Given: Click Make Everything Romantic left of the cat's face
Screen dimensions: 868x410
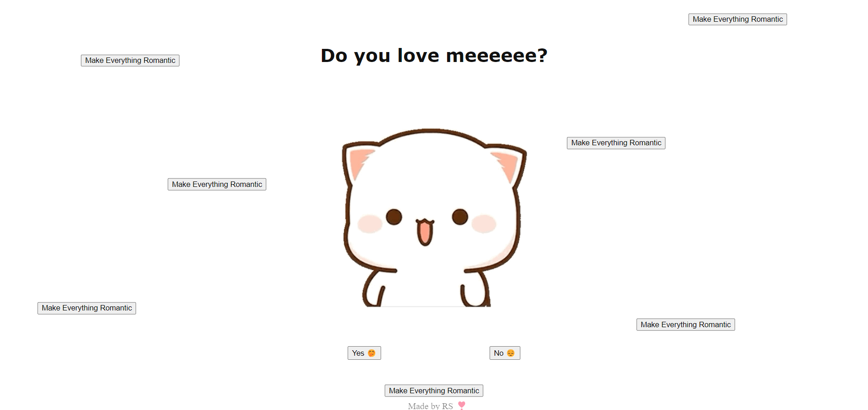Looking at the screenshot, I should click(217, 184).
